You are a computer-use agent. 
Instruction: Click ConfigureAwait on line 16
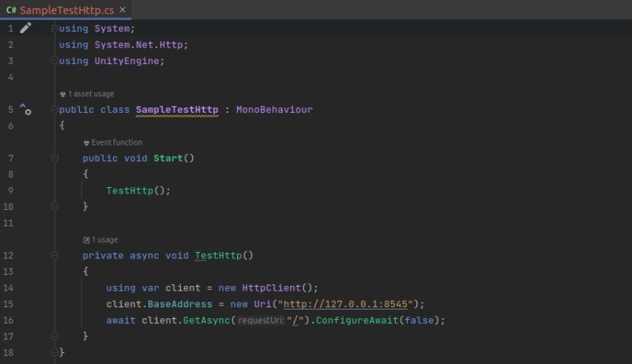coord(357,320)
